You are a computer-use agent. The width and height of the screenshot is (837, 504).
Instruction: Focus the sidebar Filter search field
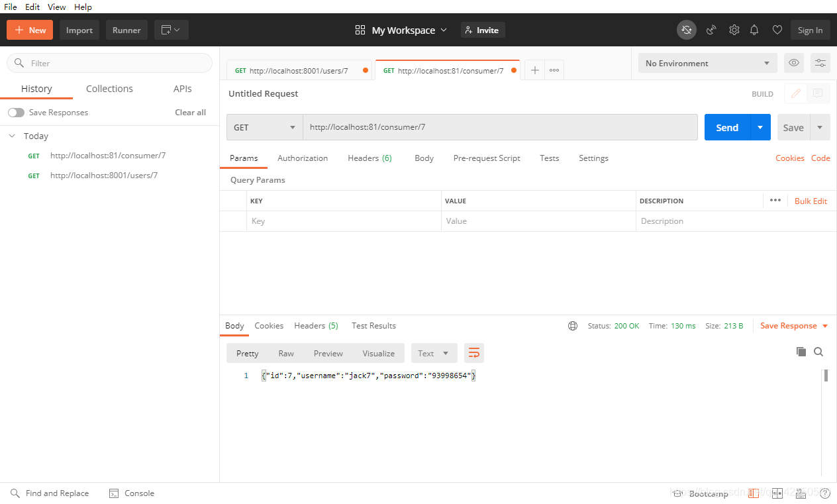click(x=109, y=63)
